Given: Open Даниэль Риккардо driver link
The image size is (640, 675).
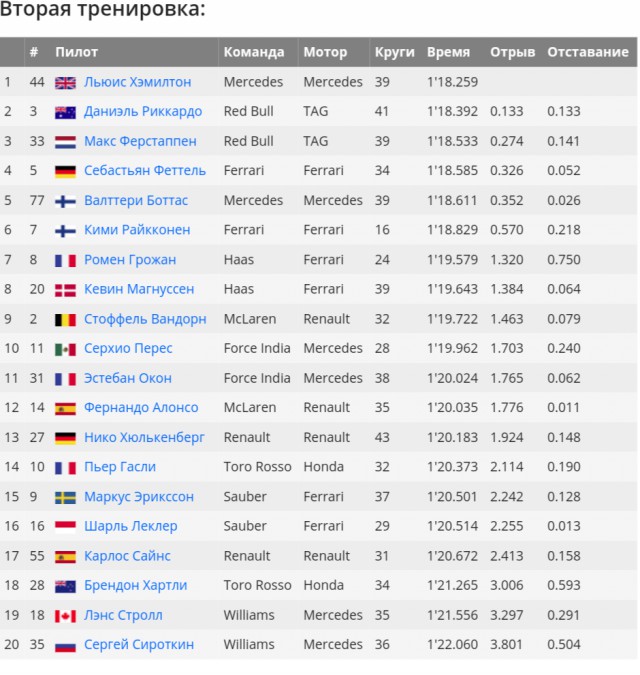Looking at the screenshot, I should pos(143,111).
